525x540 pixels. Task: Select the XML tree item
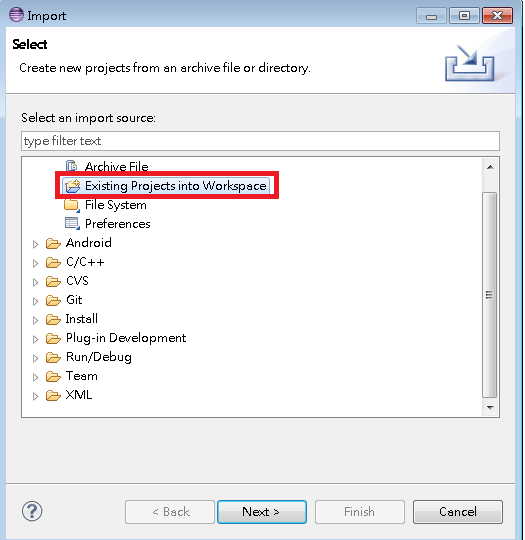79,395
